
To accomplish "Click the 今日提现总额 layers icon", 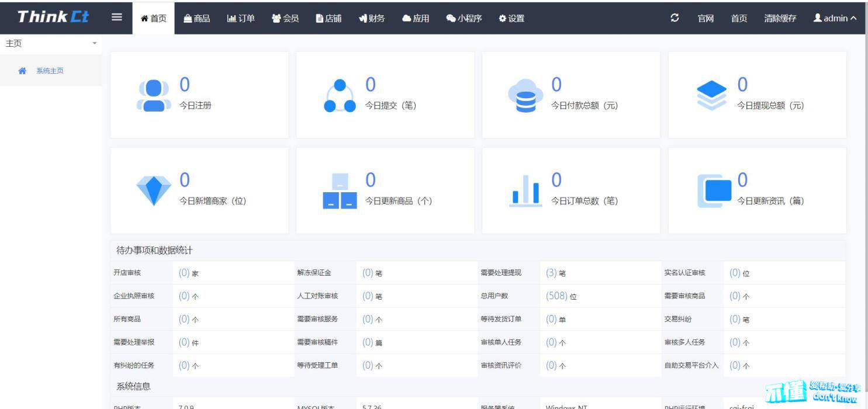I will click(711, 95).
